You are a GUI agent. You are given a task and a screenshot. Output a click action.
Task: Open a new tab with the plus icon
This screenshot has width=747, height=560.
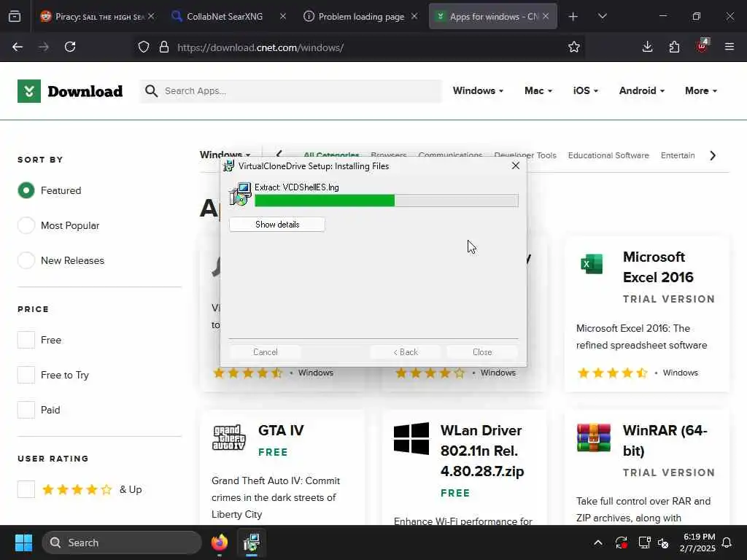573,17
